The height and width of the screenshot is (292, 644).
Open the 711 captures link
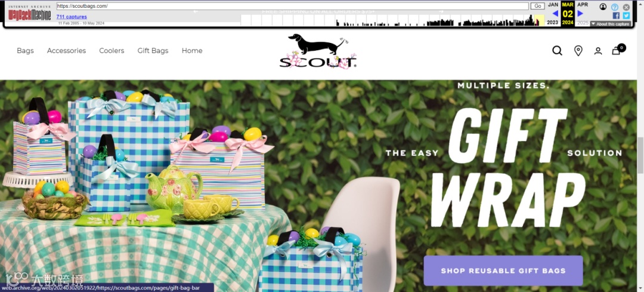pyautogui.click(x=72, y=17)
